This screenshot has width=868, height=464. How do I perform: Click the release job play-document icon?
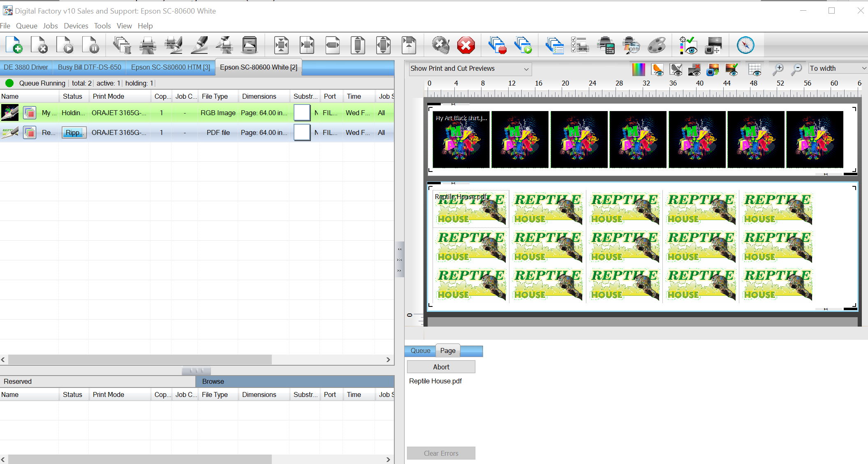click(x=65, y=45)
